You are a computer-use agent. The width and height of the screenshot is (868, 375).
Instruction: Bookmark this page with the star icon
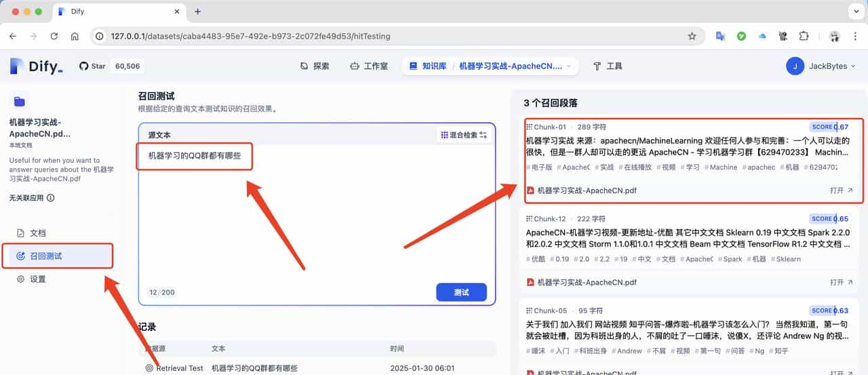point(692,36)
